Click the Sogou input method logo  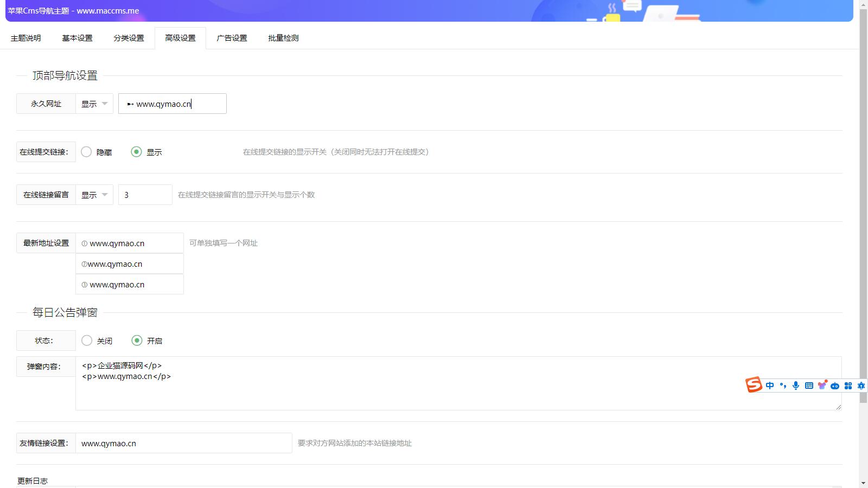(x=754, y=385)
